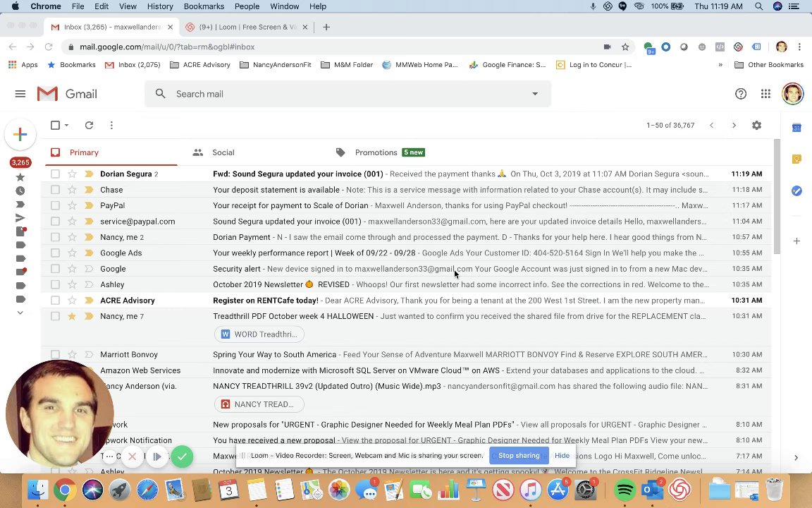
Task: Switch to the Primary tab
Action: coord(109,152)
